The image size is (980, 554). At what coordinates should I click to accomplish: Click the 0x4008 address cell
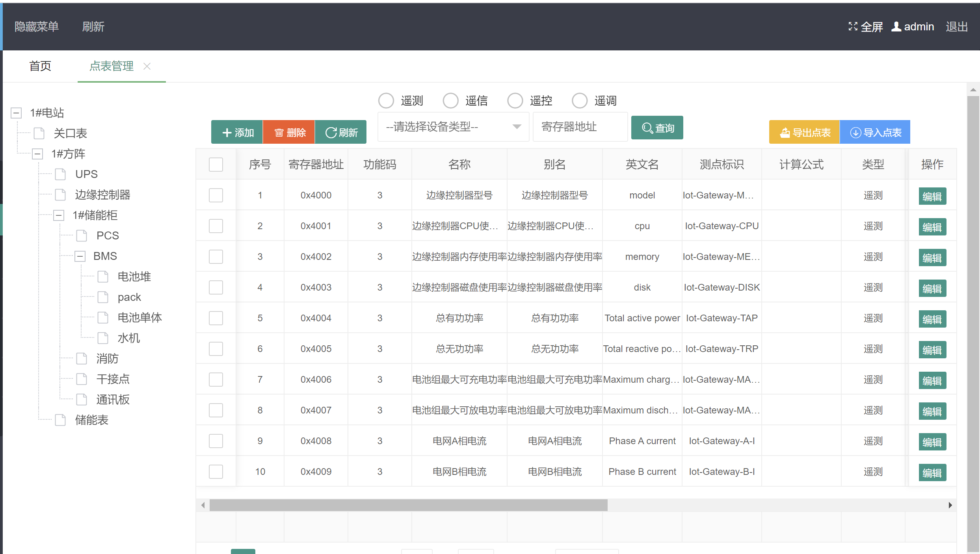click(x=316, y=441)
